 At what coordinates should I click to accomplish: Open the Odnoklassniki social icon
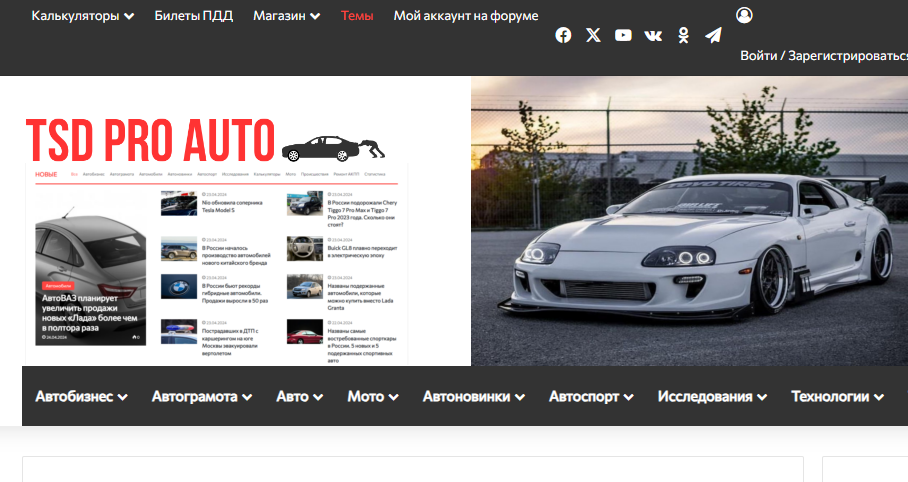(683, 35)
